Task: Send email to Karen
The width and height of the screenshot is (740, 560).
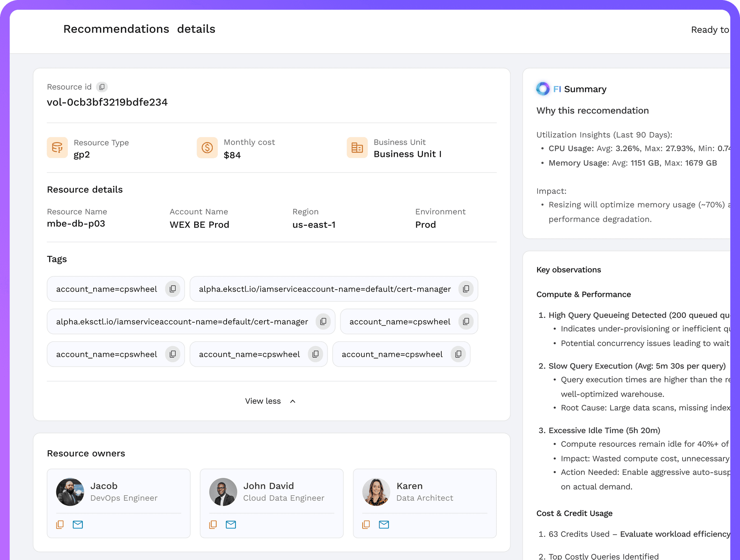Action: [x=384, y=525]
